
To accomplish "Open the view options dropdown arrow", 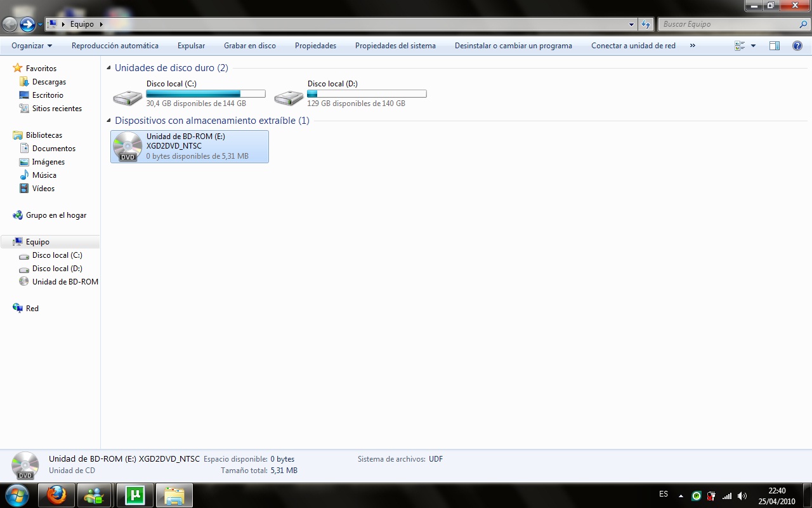I will pyautogui.click(x=753, y=46).
